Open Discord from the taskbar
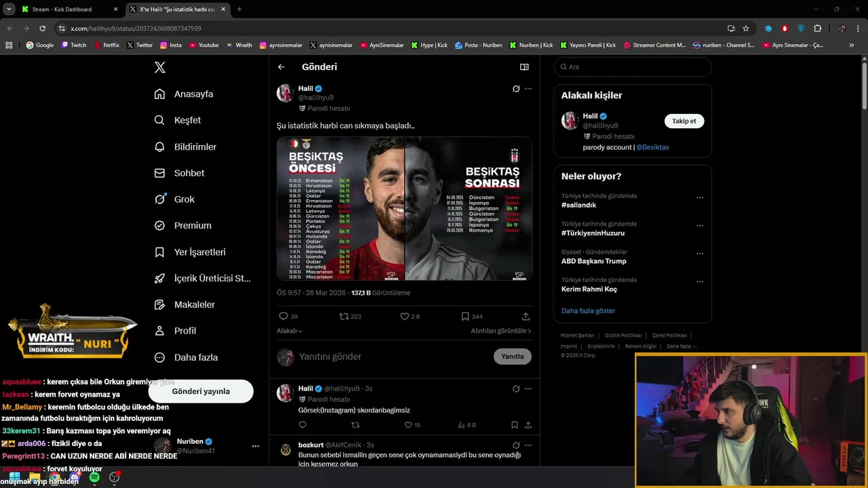 [74, 478]
